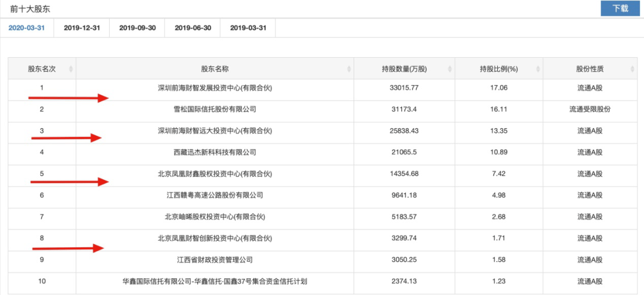The height and width of the screenshot is (295, 644).
Task: Click holding ratio 2.68
Action: pos(499,217)
